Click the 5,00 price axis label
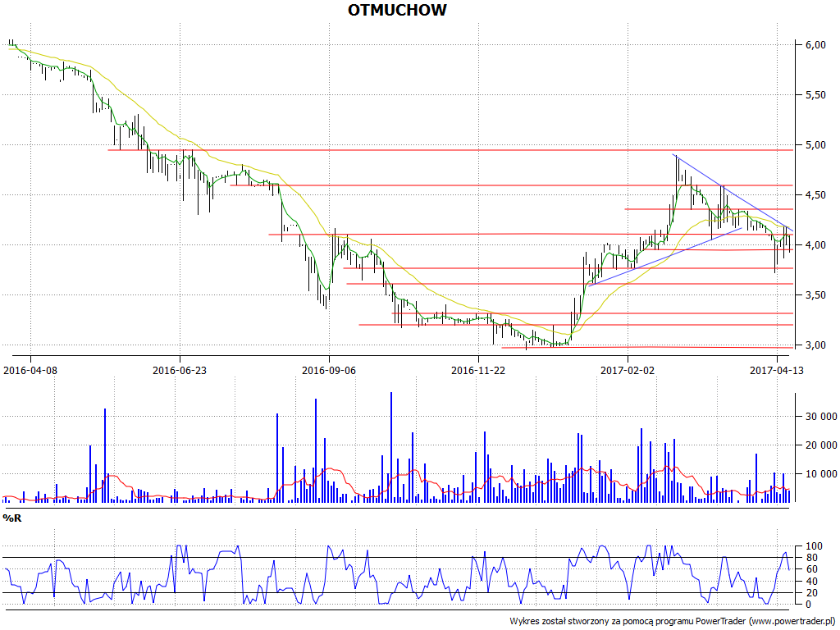The width and height of the screenshot is (840, 630). click(x=815, y=144)
